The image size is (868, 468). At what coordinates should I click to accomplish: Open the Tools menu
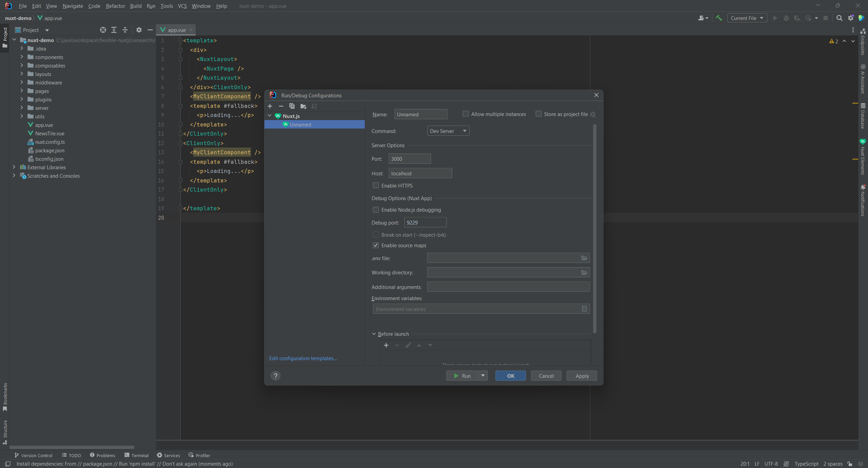[166, 6]
